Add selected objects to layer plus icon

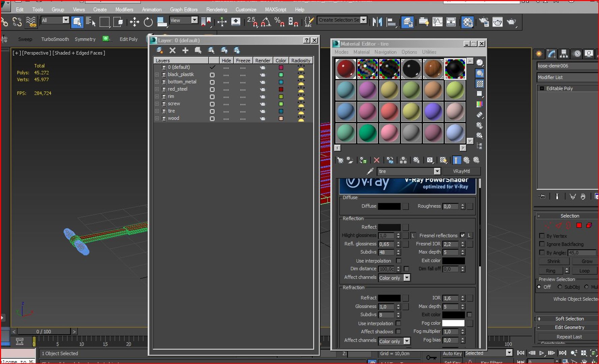185,50
